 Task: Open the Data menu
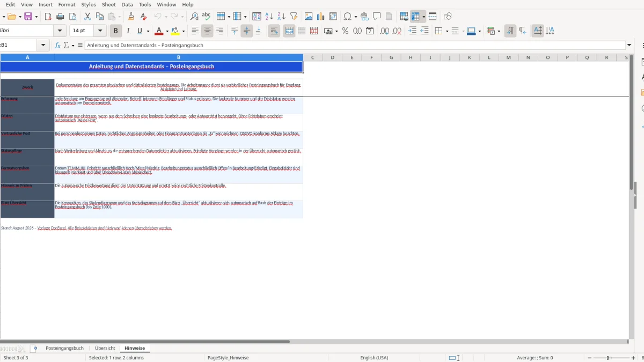coord(127,4)
